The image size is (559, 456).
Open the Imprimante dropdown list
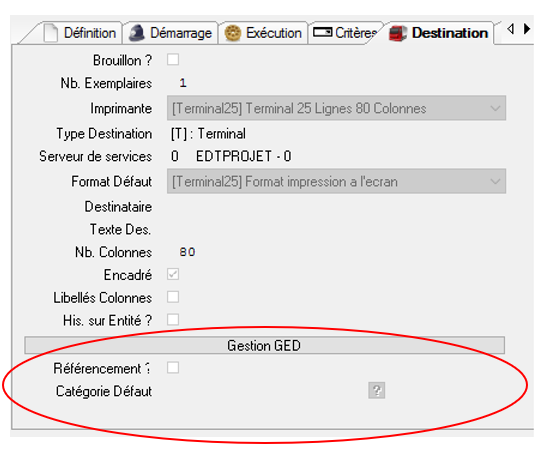336,108
